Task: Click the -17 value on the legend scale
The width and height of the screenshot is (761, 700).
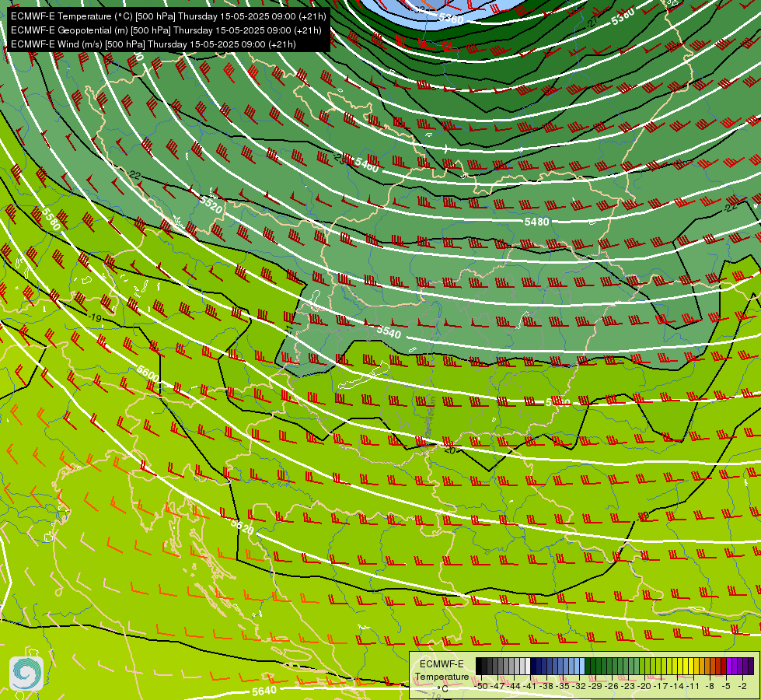Action: click(661, 687)
